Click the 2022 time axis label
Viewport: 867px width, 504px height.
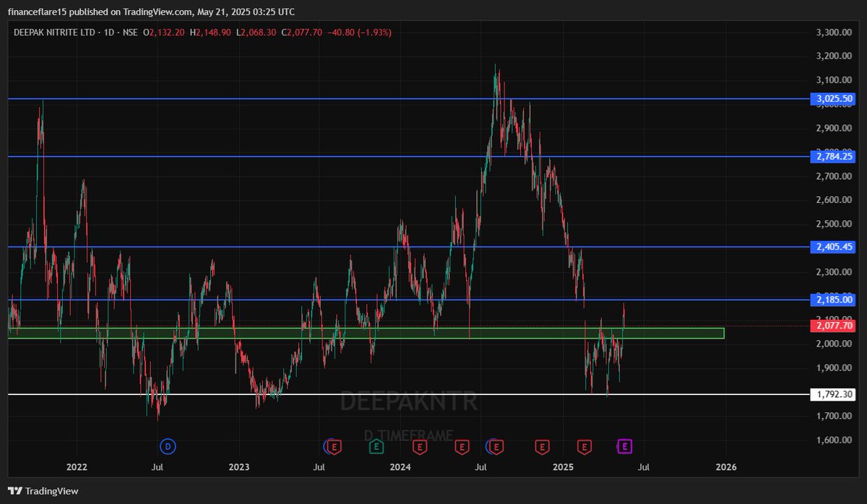(77, 467)
